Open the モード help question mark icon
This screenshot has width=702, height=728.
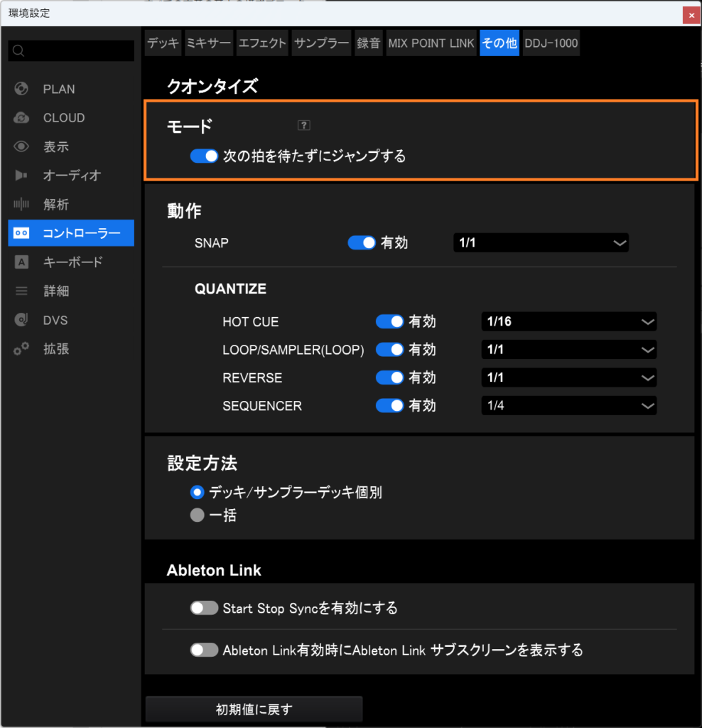tap(304, 126)
